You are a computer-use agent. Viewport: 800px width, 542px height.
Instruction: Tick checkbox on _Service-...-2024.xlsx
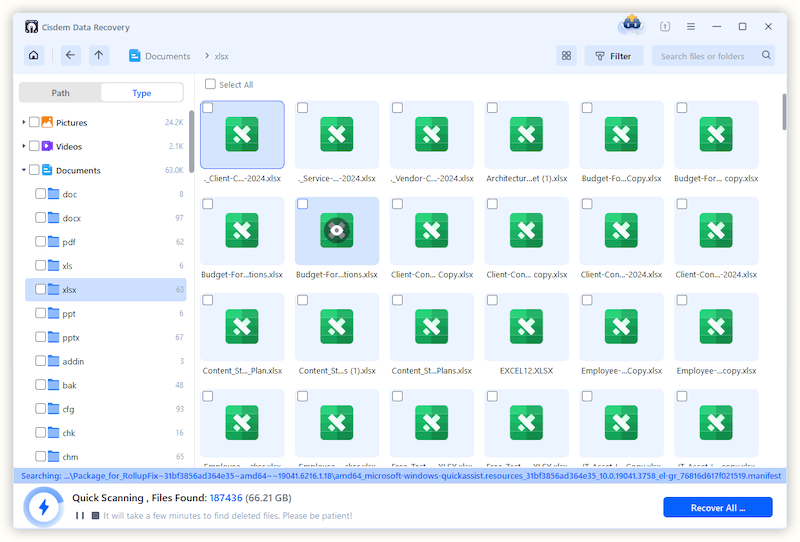click(x=303, y=108)
